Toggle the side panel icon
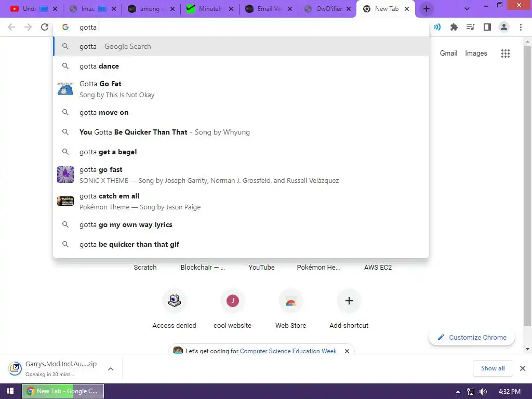Image resolution: width=532 pixels, height=399 pixels. [487, 27]
